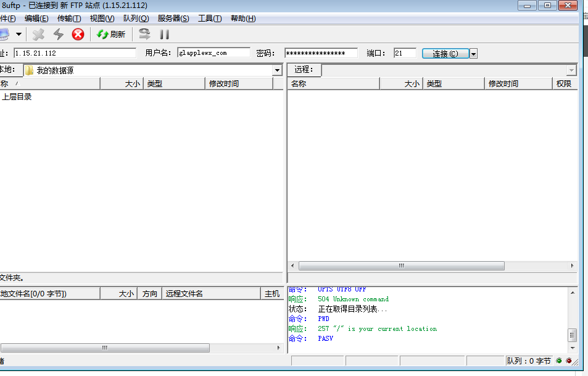Click log line 504 Unknown command
The image size is (588, 376).
point(354,299)
